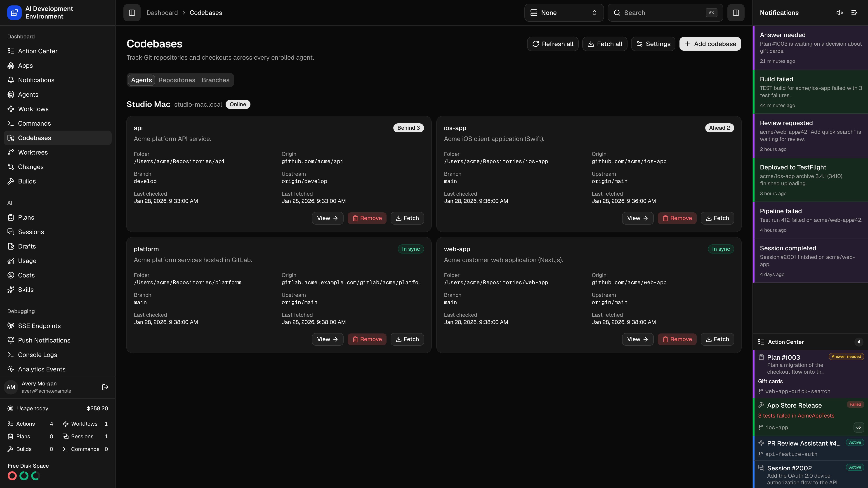Open Apps in sidebar
The width and height of the screenshot is (868, 488).
coord(58,66)
